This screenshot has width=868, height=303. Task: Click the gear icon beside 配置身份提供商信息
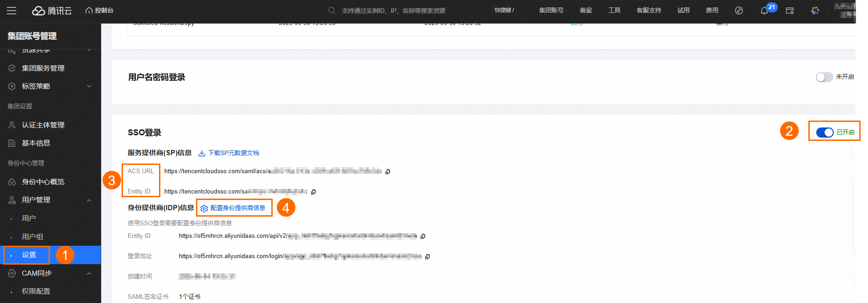[204, 208]
